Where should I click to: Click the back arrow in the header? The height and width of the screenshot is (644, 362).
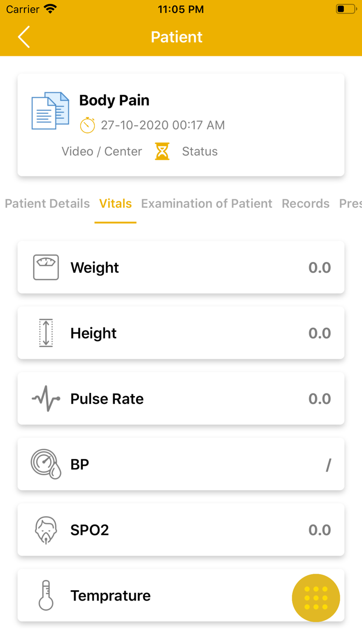23,37
